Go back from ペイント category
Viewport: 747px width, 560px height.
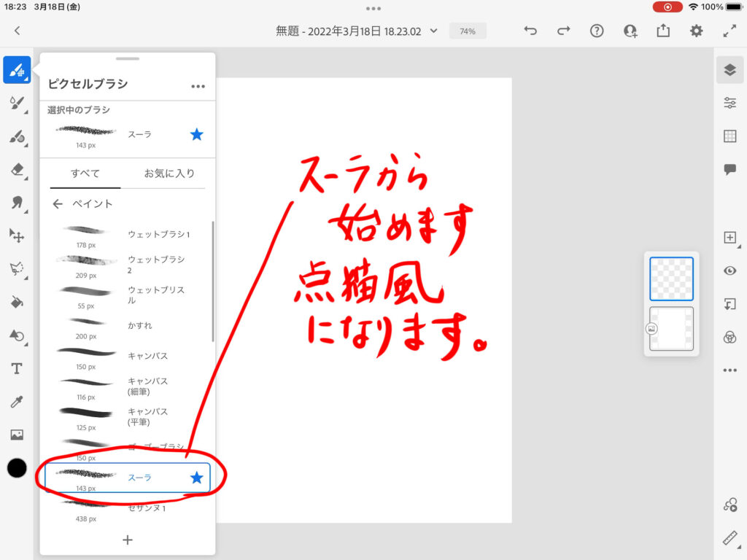(58, 204)
